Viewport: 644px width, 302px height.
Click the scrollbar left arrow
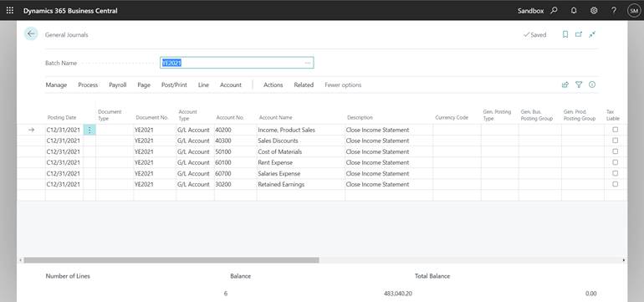click(x=20, y=260)
